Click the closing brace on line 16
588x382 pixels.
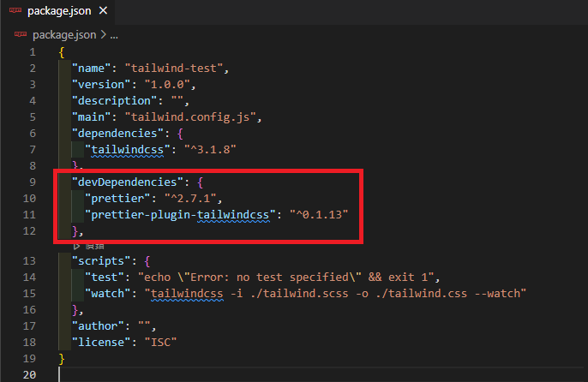(x=75, y=310)
